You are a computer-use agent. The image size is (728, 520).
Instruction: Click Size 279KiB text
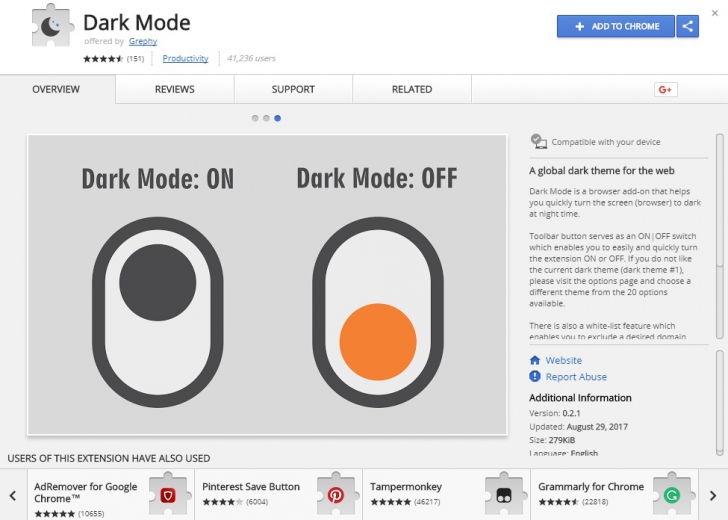[552, 440]
